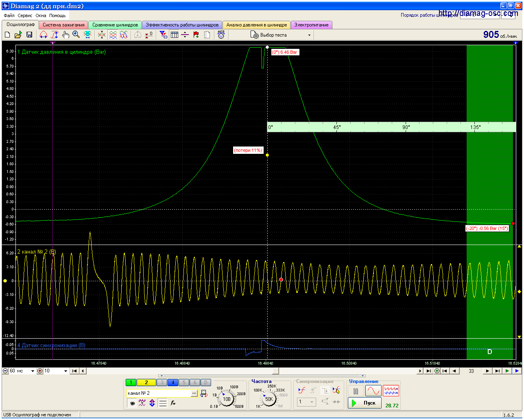Select the multi-wave recorder mode button
This screenshot has width=524, height=420.
coord(391,392)
